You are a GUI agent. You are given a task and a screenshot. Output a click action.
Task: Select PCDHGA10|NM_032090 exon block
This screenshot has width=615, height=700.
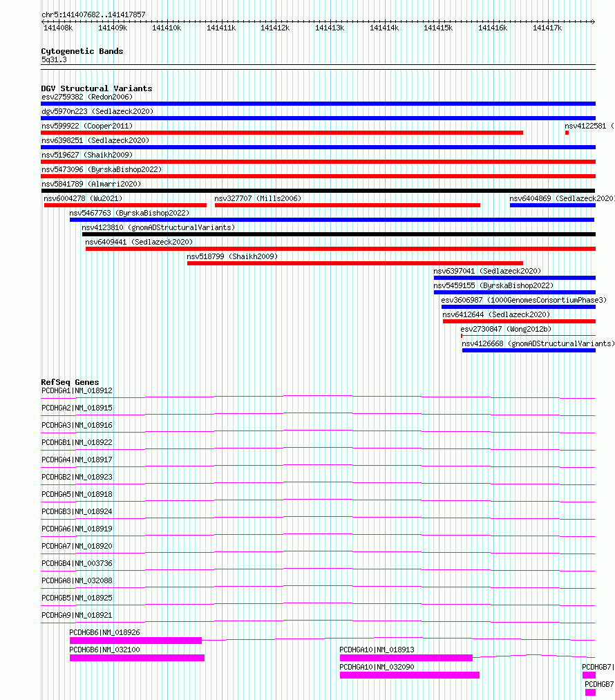point(410,675)
